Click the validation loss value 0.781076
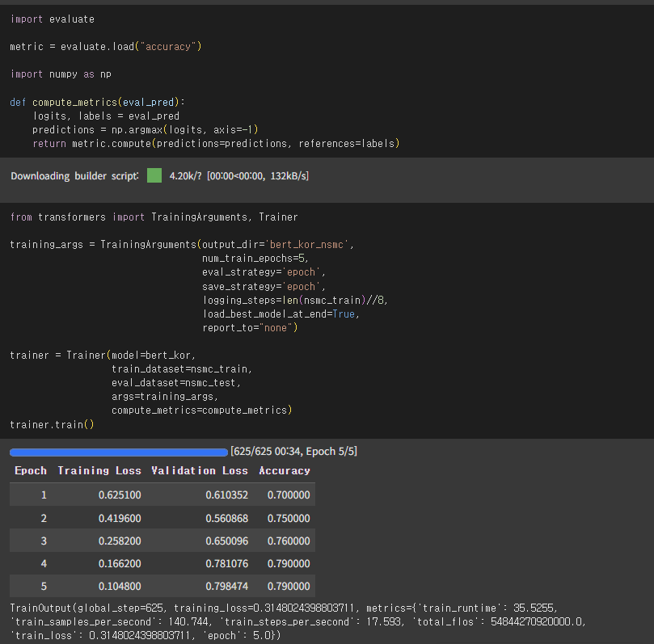The height and width of the screenshot is (644, 654). 227,563
